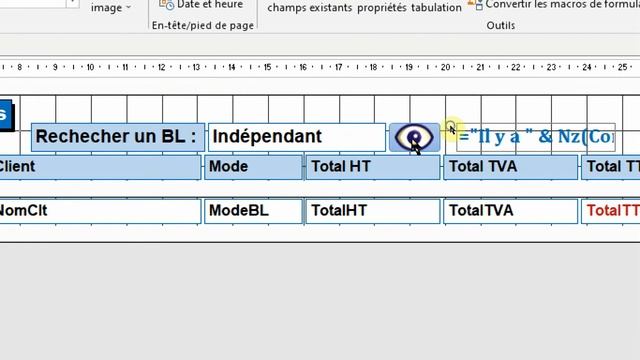Select the 'Total HT' header label
The width and height of the screenshot is (640, 360).
(373, 167)
